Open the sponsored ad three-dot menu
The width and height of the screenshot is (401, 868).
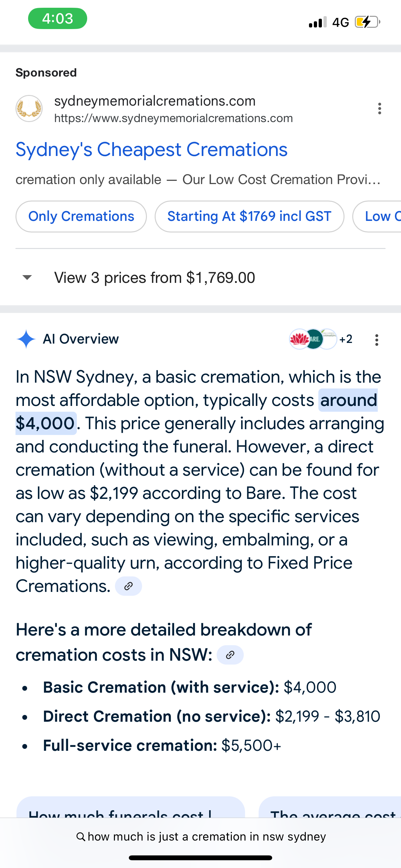(x=379, y=108)
